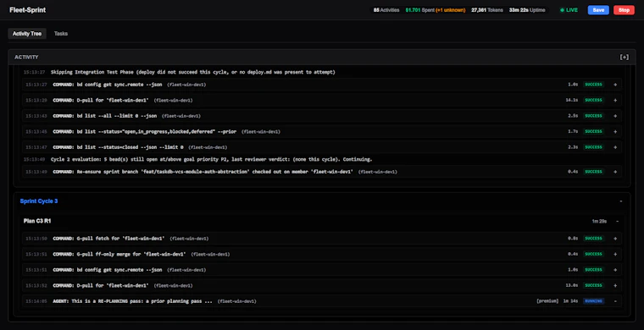Click the [premium] tag on agent row
The width and height of the screenshot is (644, 330).
pyautogui.click(x=547, y=301)
